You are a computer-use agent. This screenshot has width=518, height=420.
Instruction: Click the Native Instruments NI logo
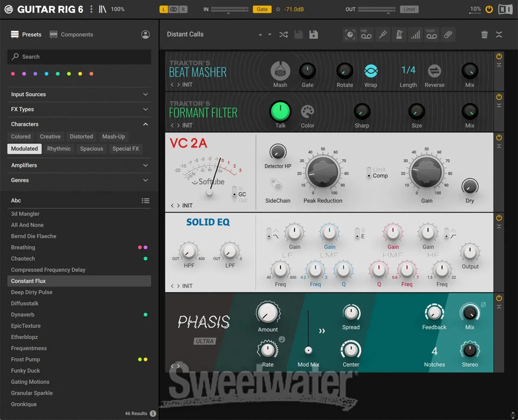click(x=505, y=9)
